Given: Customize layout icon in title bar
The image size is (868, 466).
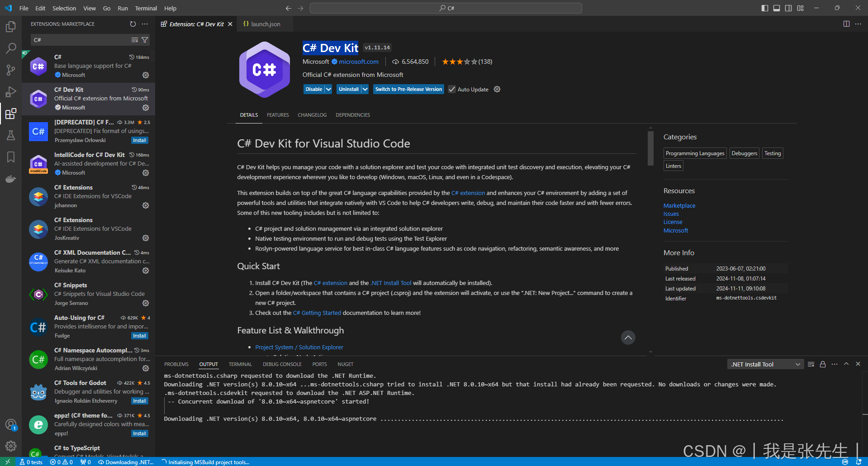Looking at the screenshot, I should point(801,8).
